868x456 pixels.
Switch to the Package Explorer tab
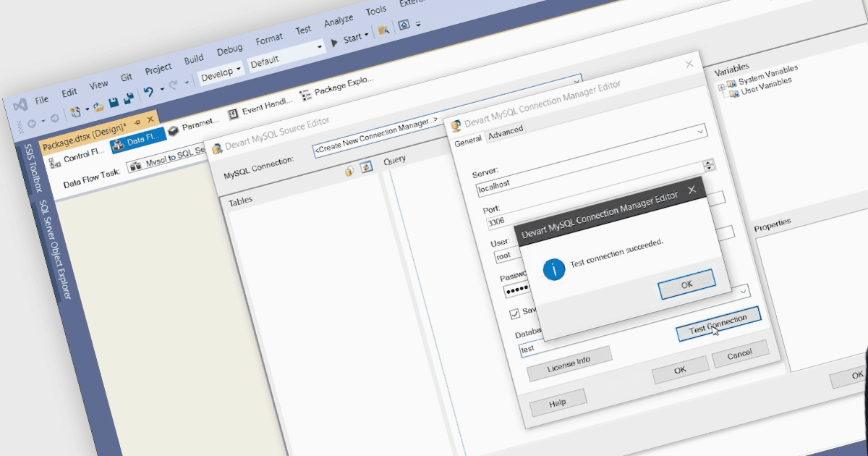338,88
